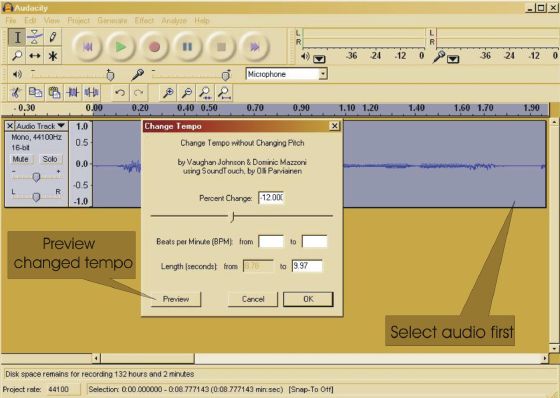Open the View menu
The height and width of the screenshot is (398, 560).
52,20
